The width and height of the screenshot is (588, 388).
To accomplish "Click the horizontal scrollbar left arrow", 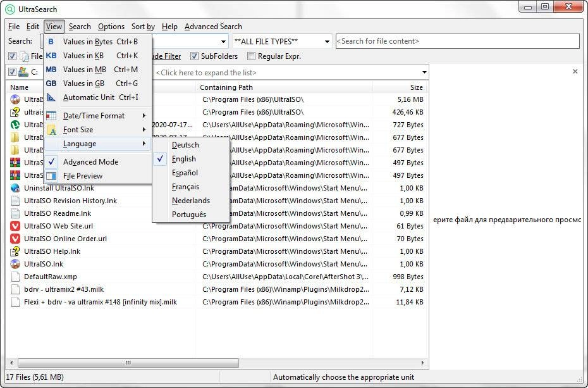I will coord(11,363).
